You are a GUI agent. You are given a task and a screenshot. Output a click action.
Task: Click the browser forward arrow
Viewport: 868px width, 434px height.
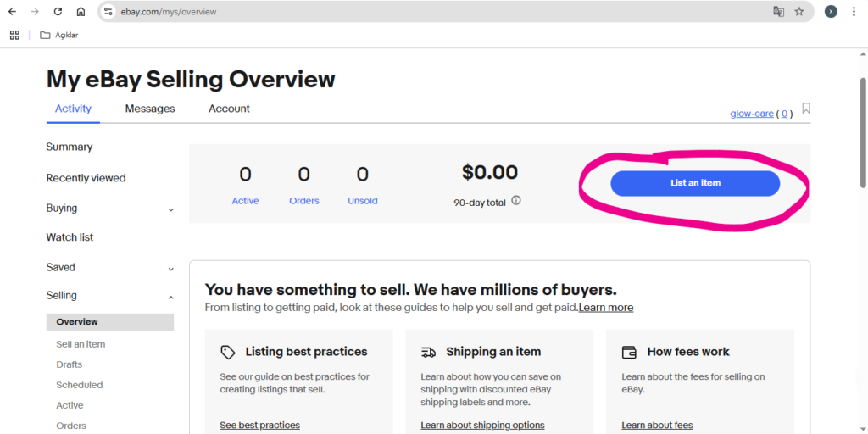(x=35, y=12)
